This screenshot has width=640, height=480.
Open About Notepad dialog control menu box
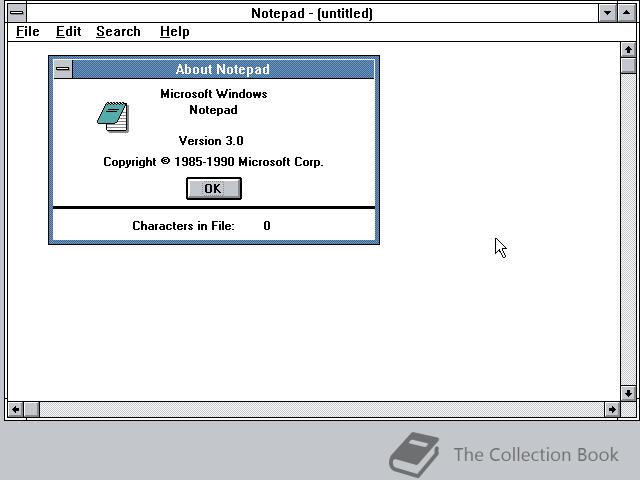63,69
